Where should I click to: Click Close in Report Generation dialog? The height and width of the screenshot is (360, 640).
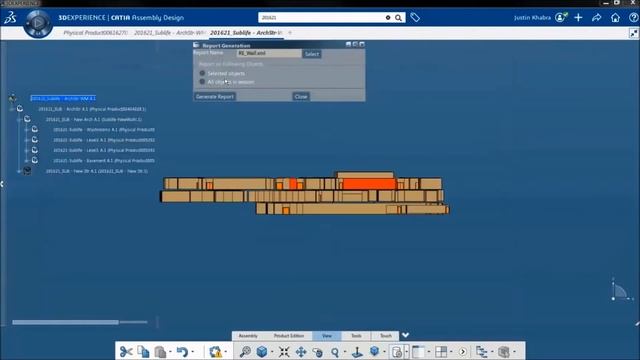coord(301,97)
